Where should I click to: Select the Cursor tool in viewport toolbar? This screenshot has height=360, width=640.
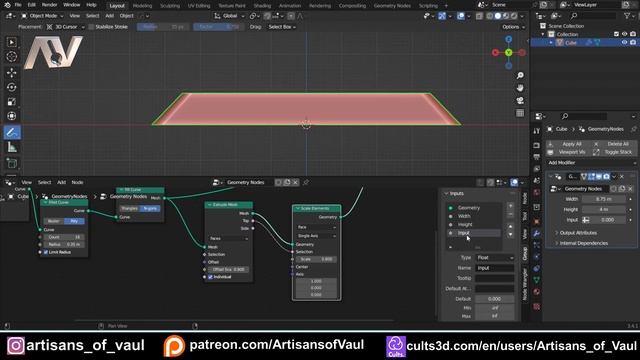coord(12,57)
